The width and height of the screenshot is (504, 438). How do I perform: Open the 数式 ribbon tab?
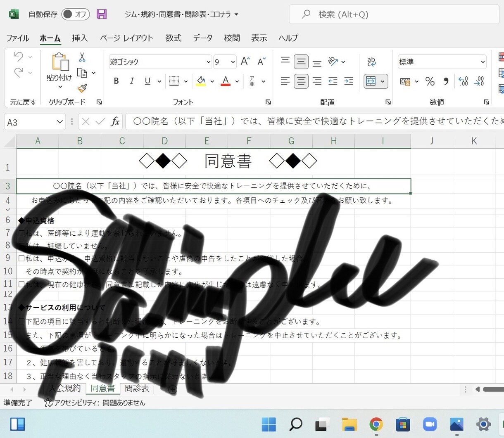(174, 38)
